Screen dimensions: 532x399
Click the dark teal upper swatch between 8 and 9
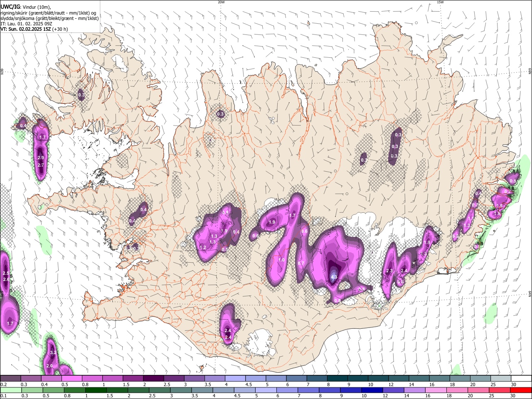pos(337,379)
